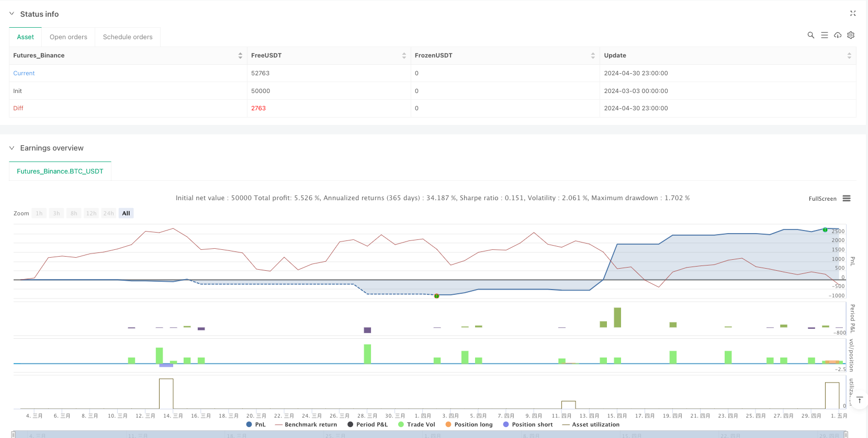The height and width of the screenshot is (438, 868).
Task: Click the FullScreen chart button
Action: pos(822,199)
